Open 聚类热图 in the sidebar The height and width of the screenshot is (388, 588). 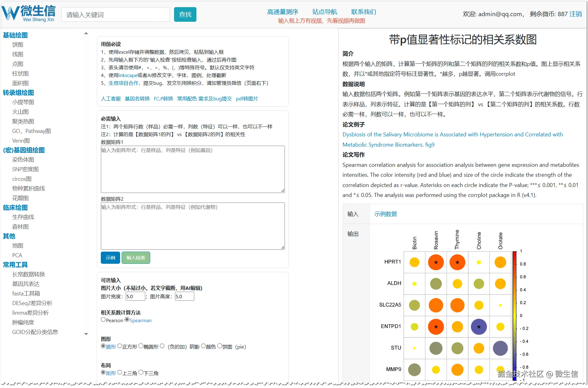tap(23, 121)
